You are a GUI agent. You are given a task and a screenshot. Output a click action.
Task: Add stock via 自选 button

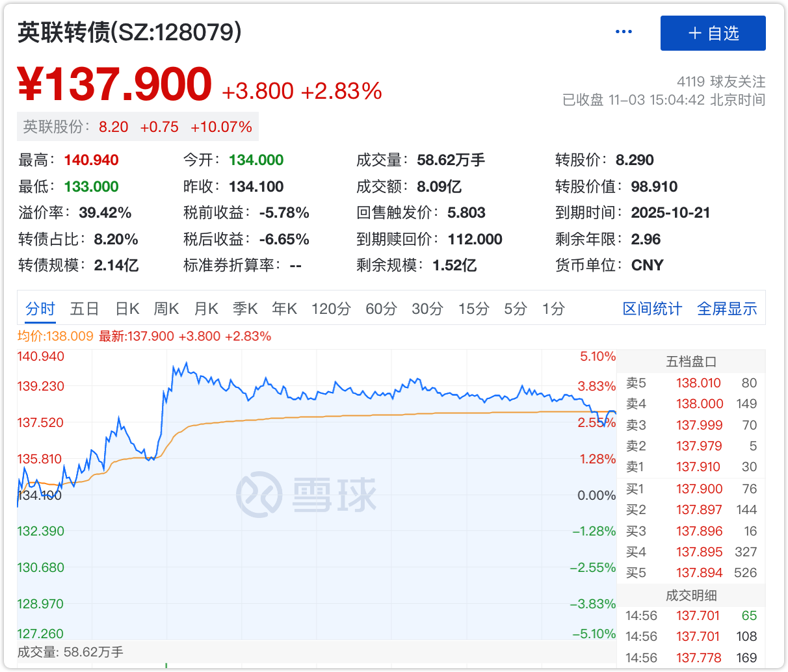point(713,33)
